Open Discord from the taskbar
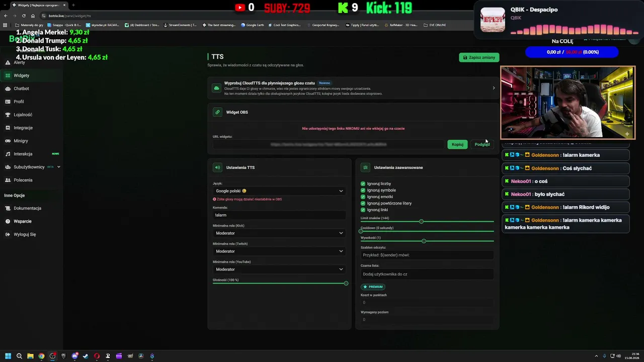 click(74, 356)
